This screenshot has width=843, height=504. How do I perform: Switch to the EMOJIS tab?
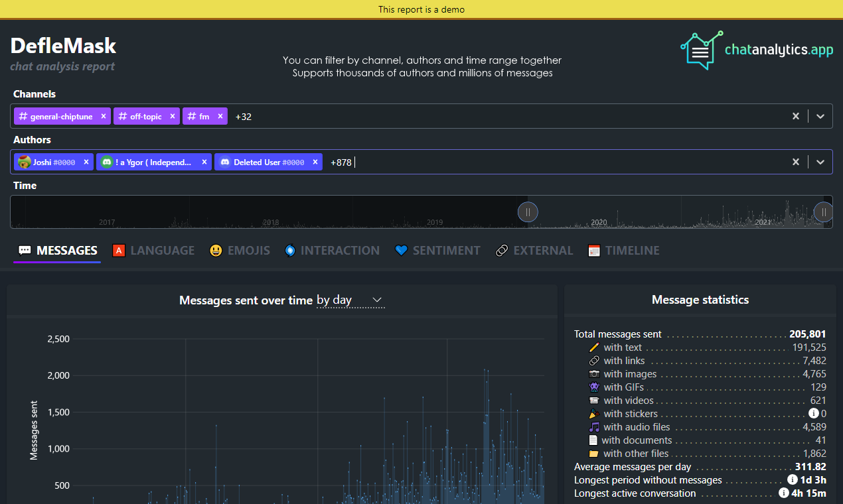(x=240, y=250)
